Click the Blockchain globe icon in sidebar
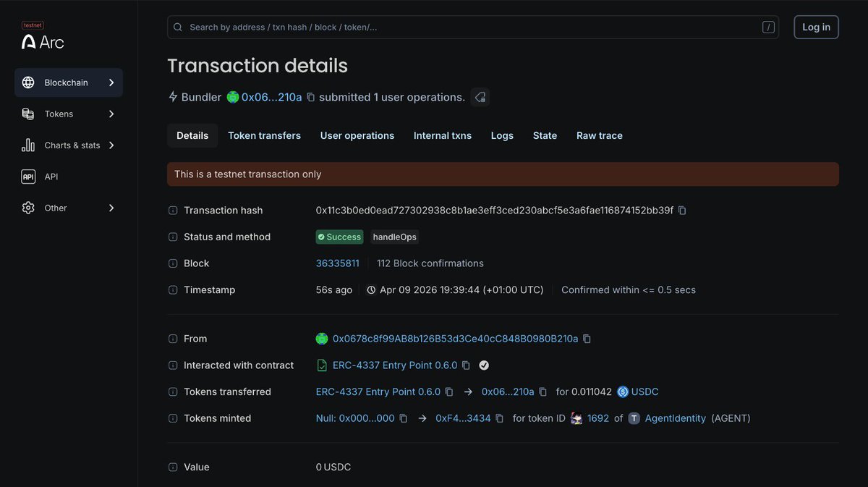The height and width of the screenshot is (487, 868). tap(28, 82)
